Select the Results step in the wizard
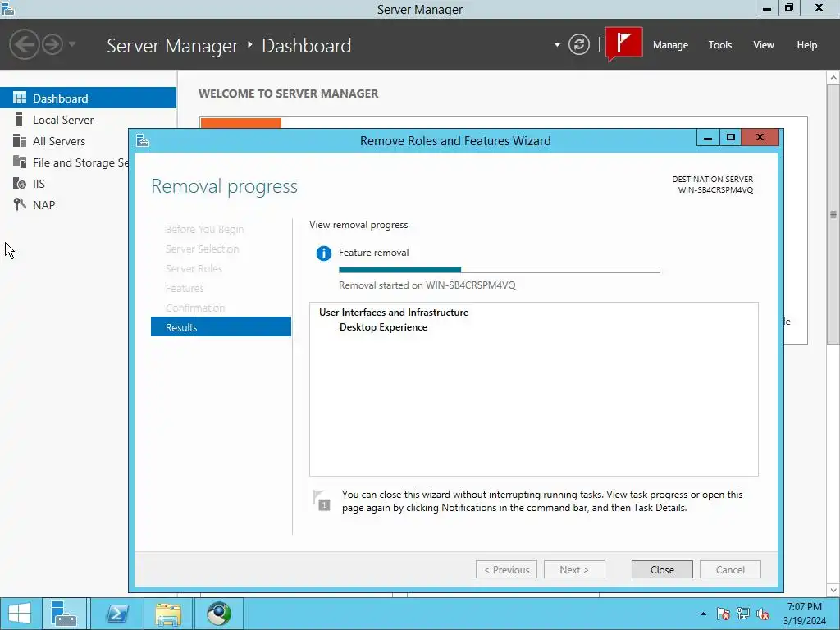 click(x=221, y=326)
